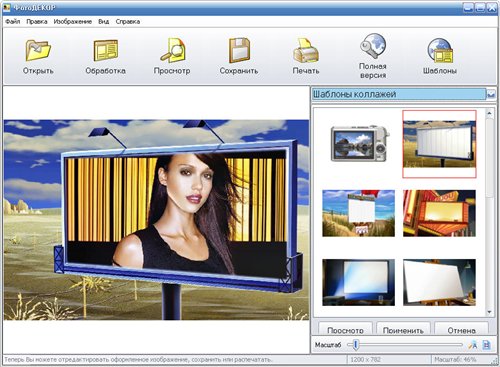Click the 1200 x 782 status bar size
500x367 pixels.
(x=365, y=360)
